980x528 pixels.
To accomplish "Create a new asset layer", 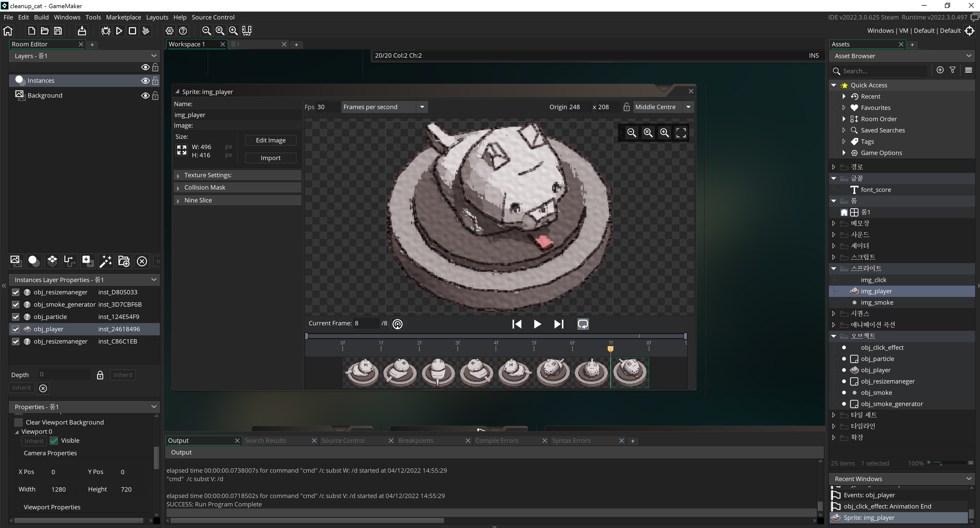I will [88, 261].
